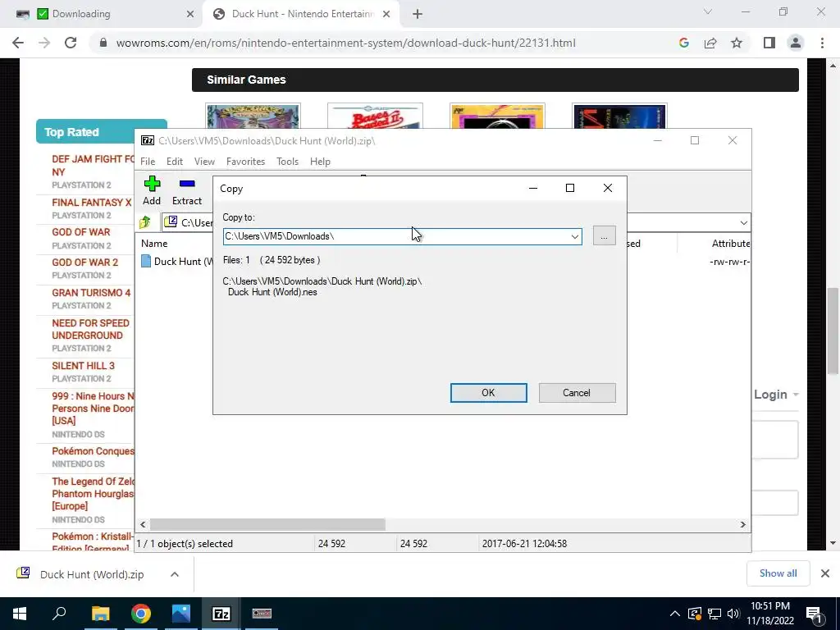Click the Attributes column header
The image size is (840, 630).
[730, 243]
